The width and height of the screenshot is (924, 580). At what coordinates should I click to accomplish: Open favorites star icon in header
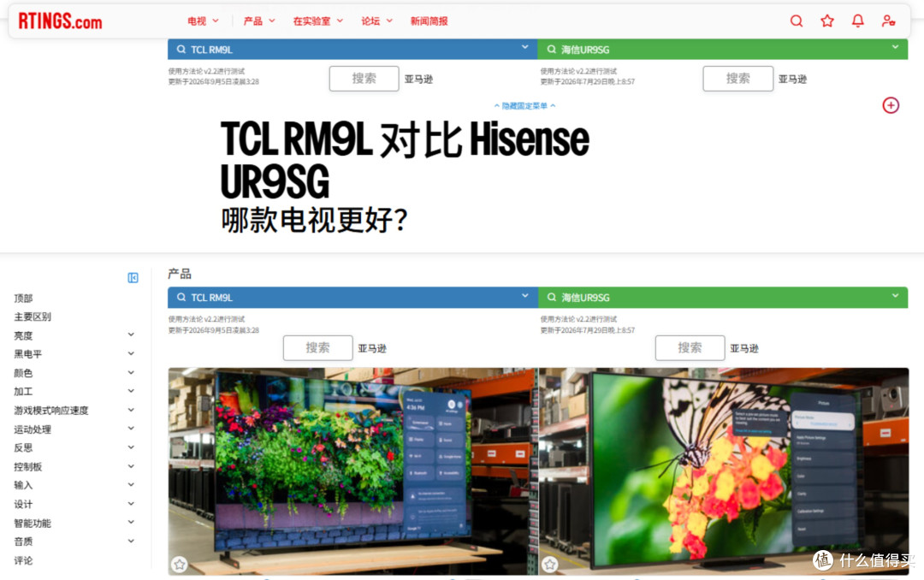827,21
